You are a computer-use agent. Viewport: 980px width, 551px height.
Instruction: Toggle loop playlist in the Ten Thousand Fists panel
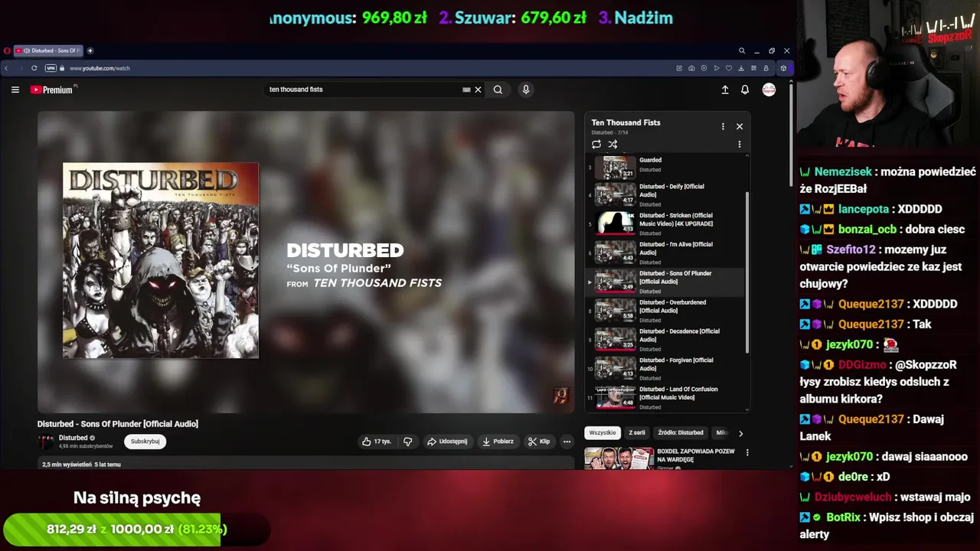[596, 144]
